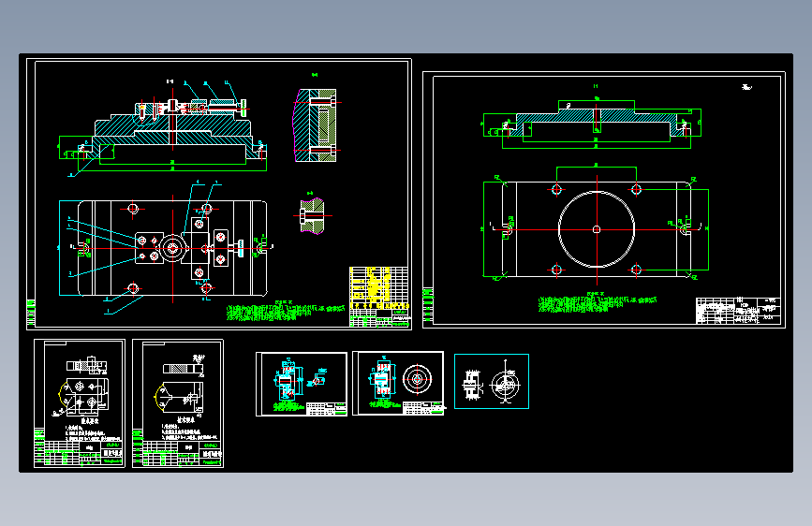Click green technical notes text in assembly sheet
812x526 pixels.
(286, 312)
